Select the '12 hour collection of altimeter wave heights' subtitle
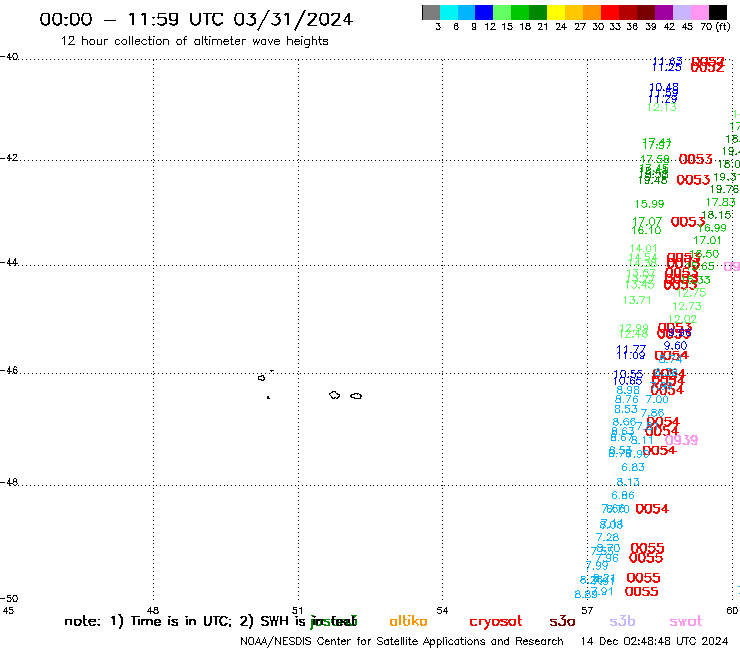 point(194,41)
